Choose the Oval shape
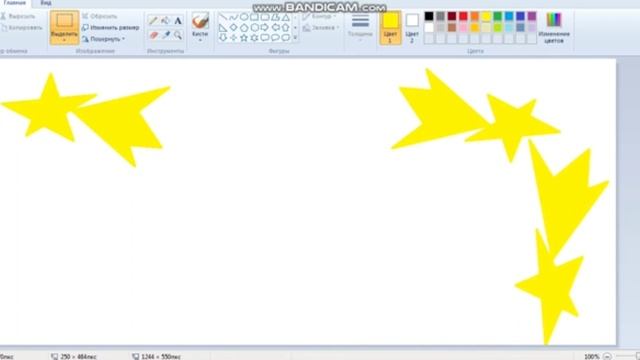Image resolution: width=640 pixels, height=360 pixels. [x=244, y=17]
